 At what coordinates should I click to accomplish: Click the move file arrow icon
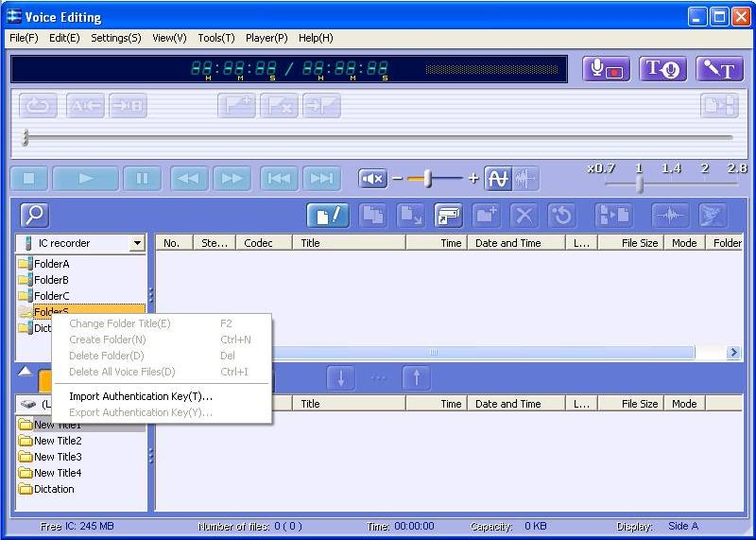(411, 216)
